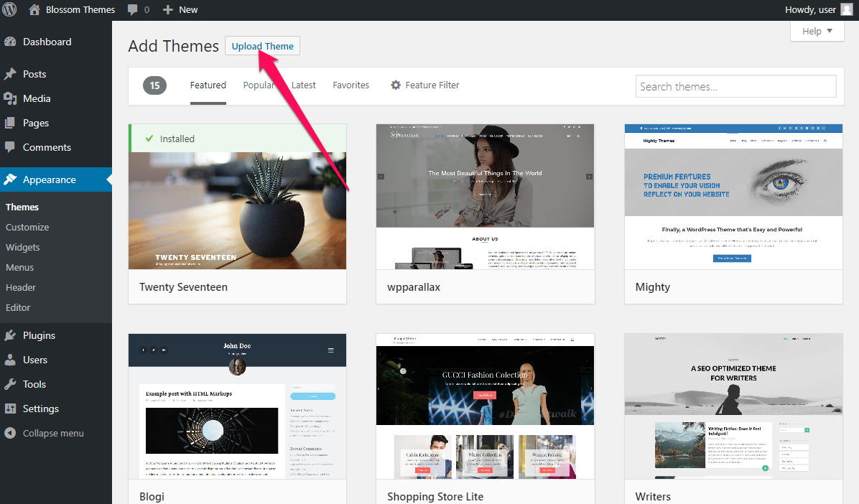Go to Users section
Screen dimensions: 859x504
[35, 360]
